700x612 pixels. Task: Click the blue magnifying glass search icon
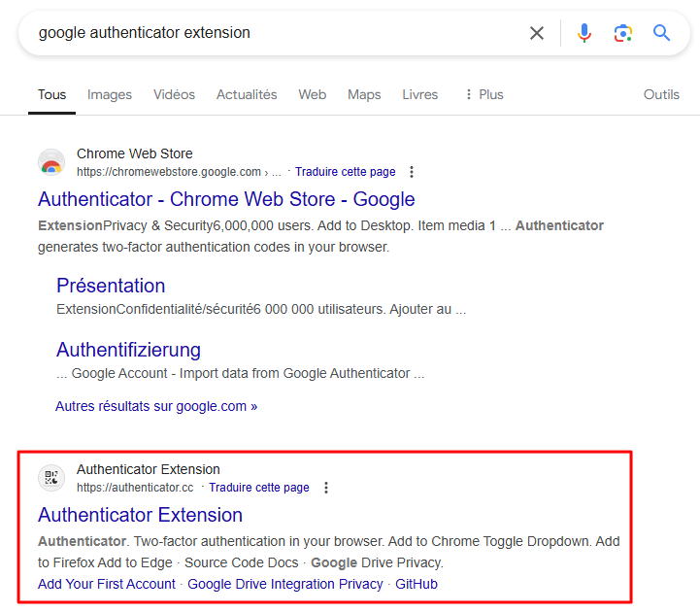point(662,33)
